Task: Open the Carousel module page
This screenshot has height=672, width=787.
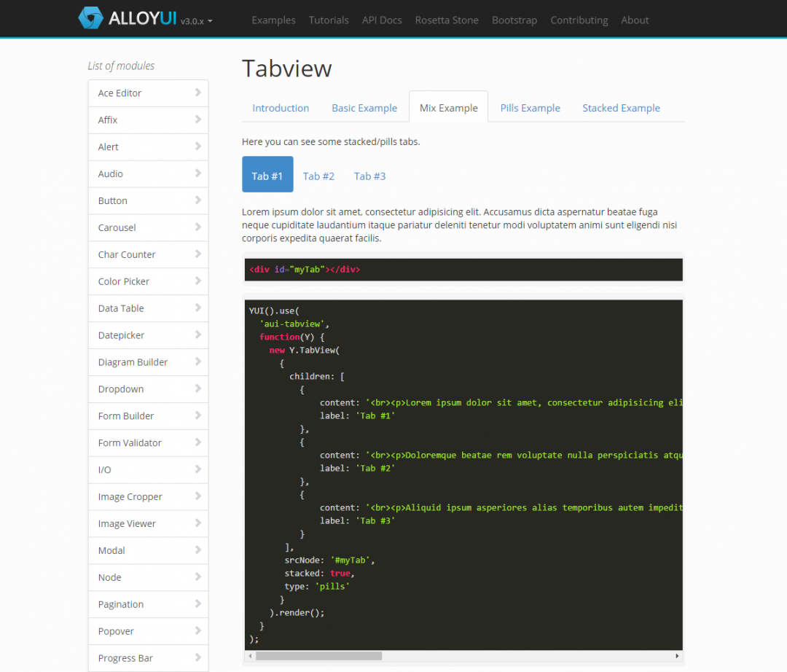Action: (148, 228)
